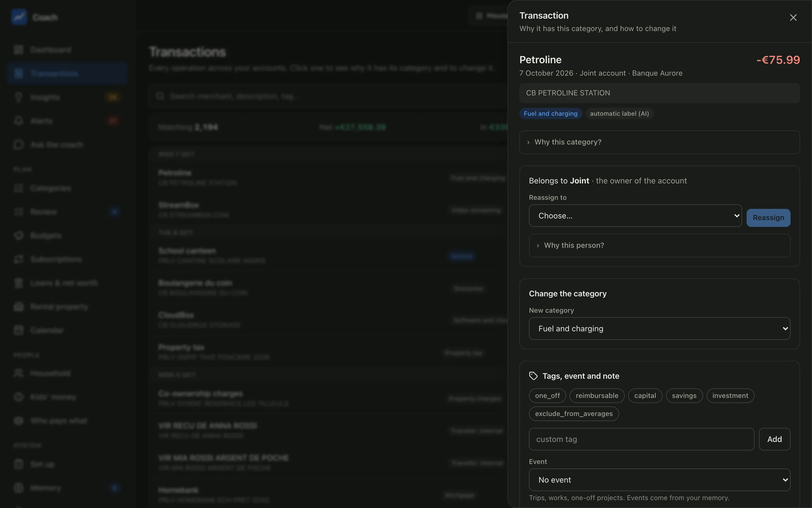Viewport: 812px width, 508px height.
Task: Toggle the one_off tag
Action: pos(547,395)
